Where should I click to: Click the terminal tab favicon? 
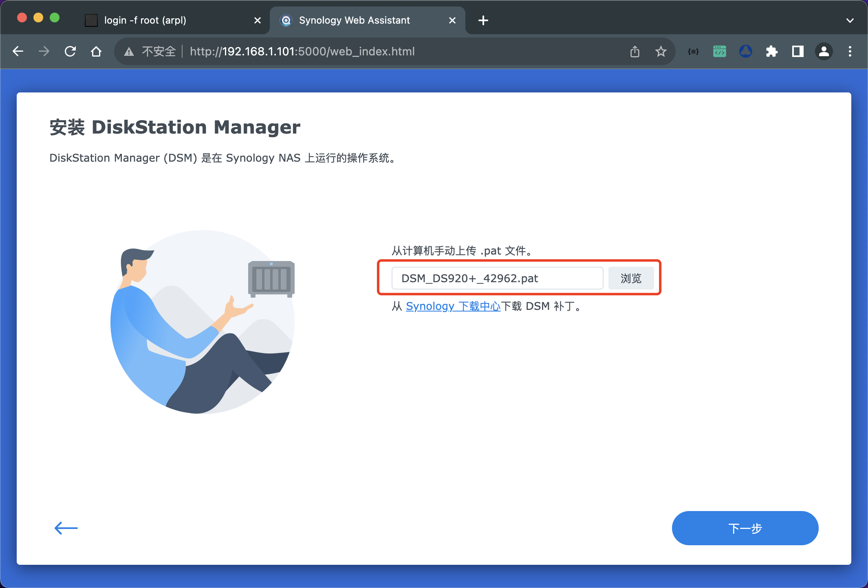[91, 20]
